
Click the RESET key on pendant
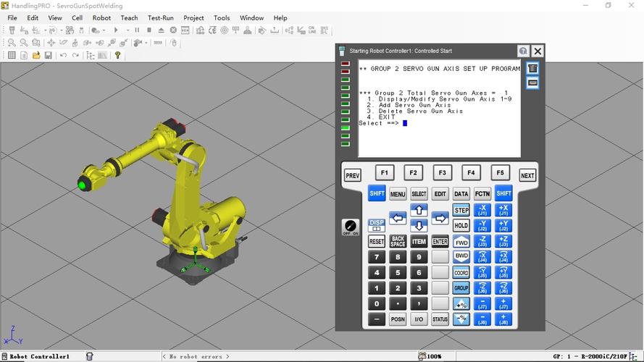tap(377, 241)
